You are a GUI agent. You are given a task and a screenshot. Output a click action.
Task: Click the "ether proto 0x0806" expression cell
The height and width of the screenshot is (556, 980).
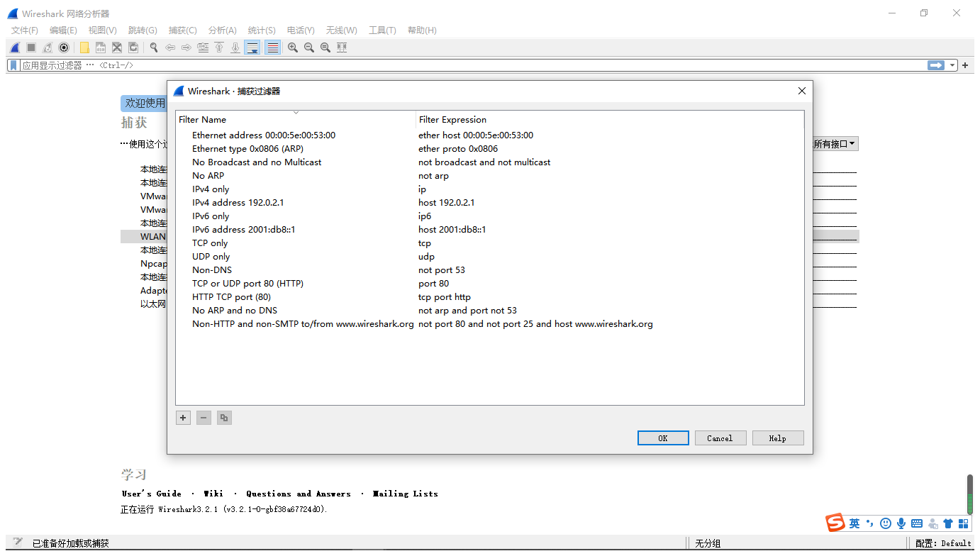[x=458, y=149]
